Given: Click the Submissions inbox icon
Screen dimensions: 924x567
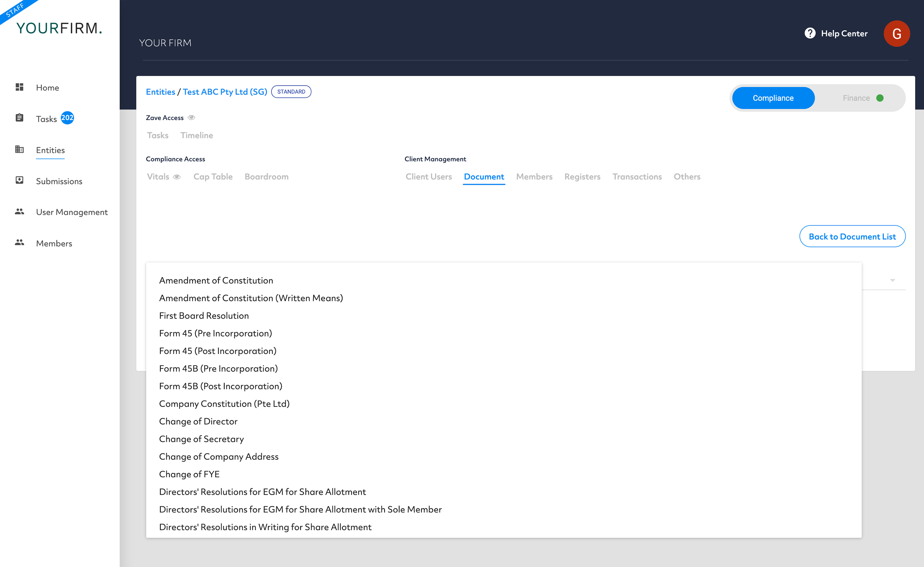Looking at the screenshot, I should pyautogui.click(x=20, y=180).
